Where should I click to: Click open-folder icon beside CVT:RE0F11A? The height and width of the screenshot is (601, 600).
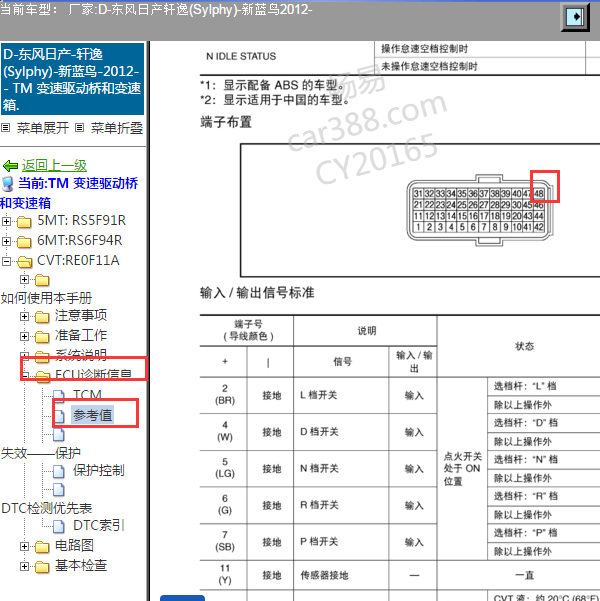pos(25,261)
